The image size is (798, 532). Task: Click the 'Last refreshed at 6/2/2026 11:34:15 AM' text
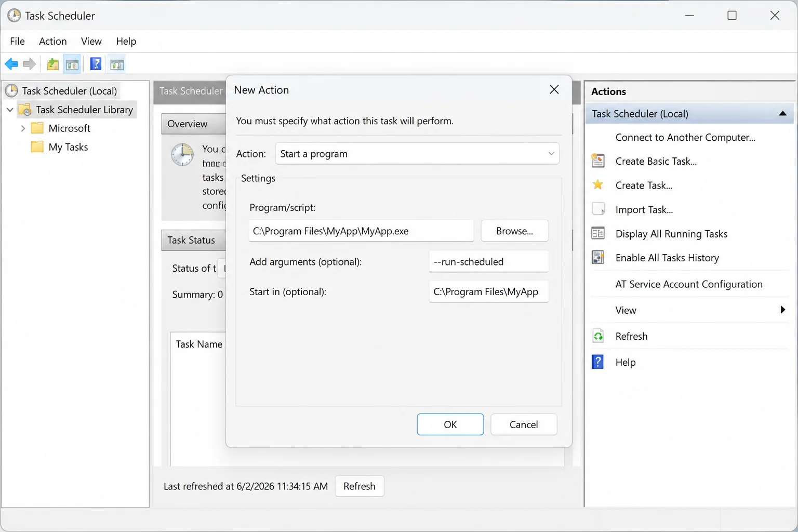coord(246,486)
